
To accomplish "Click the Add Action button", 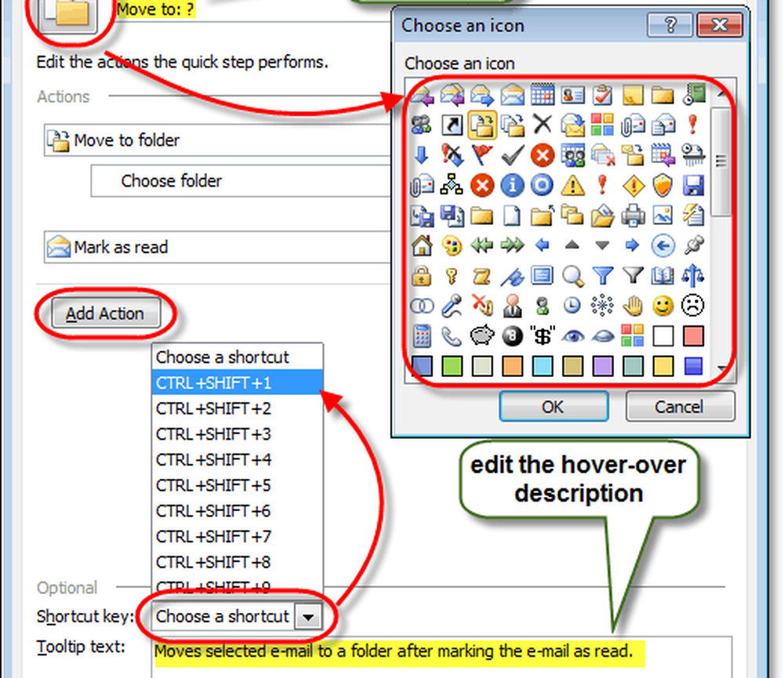I will tap(105, 314).
